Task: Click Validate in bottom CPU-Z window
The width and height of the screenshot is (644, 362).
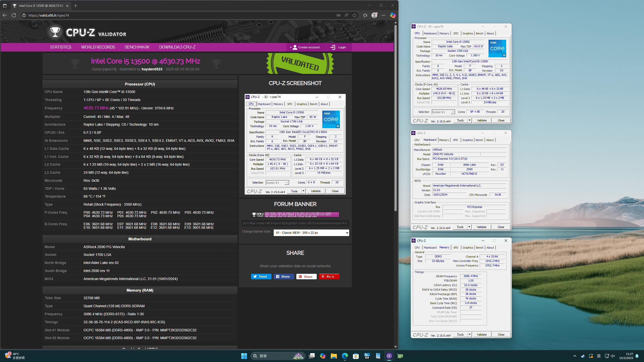Action: point(482,335)
